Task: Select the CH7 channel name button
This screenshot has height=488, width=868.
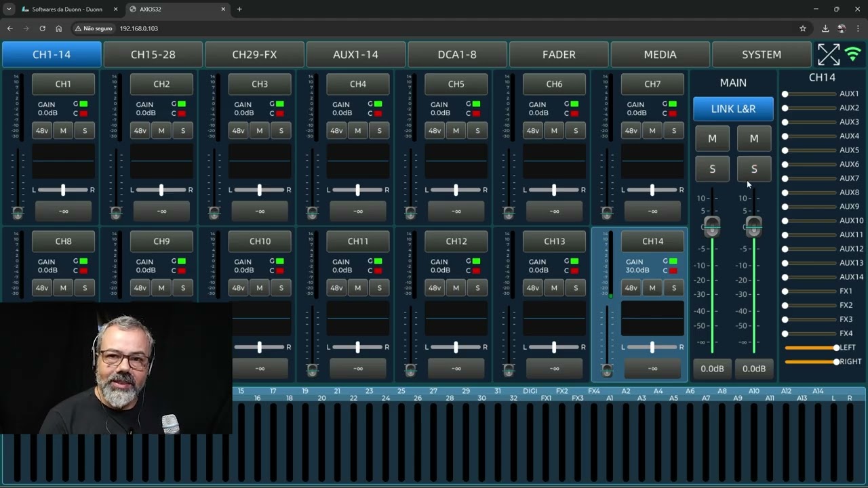Action: pyautogui.click(x=652, y=84)
